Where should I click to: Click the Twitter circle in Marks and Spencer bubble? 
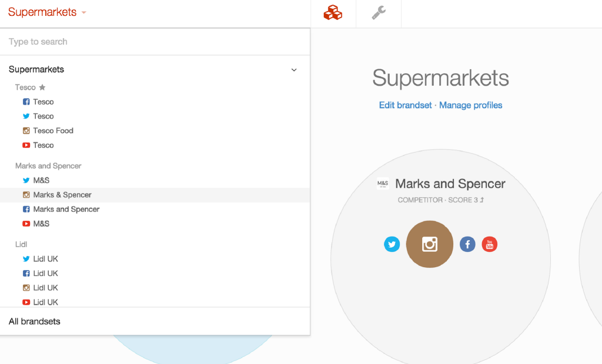(x=392, y=244)
